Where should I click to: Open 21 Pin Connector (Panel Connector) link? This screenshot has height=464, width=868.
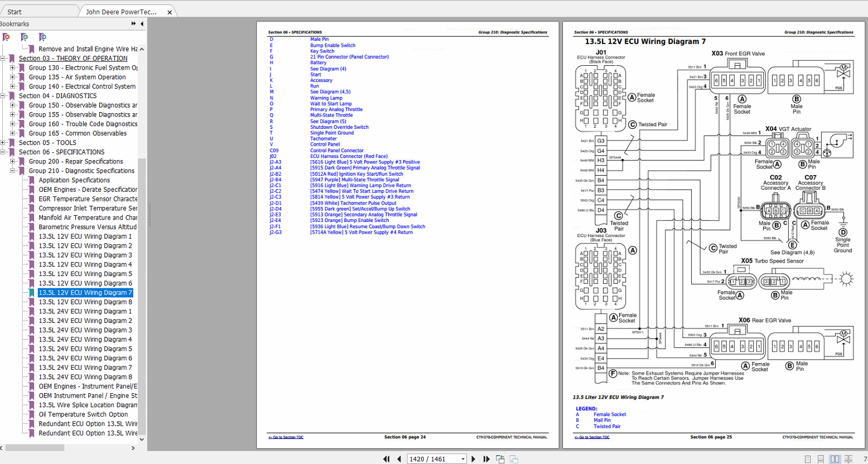pos(349,57)
